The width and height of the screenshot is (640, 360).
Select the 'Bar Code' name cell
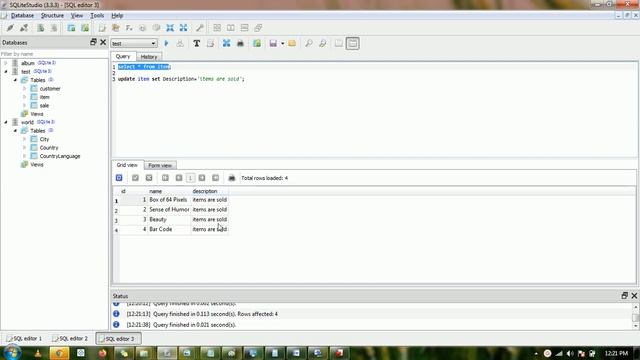pos(169,229)
